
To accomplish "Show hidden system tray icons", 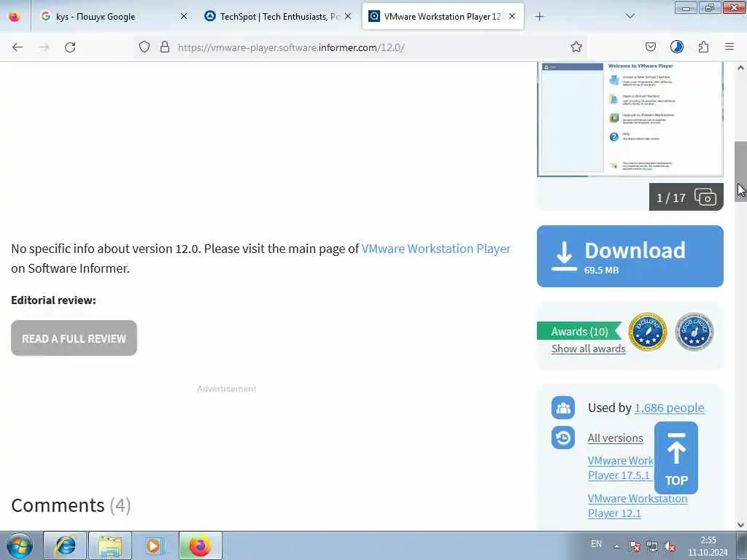I will click(x=616, y=546).
